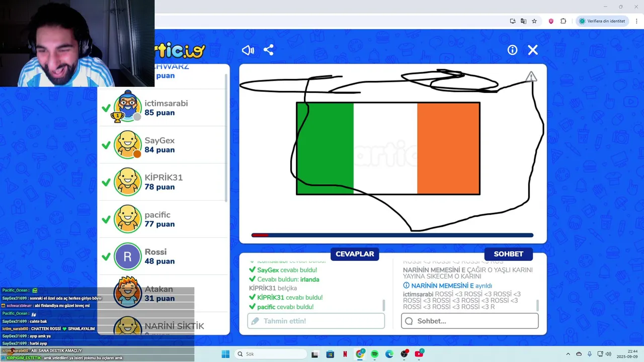The height and width of the screenshot is (362, 644).
Task: Open Task View in the taskbar
Action: [315, 354]
